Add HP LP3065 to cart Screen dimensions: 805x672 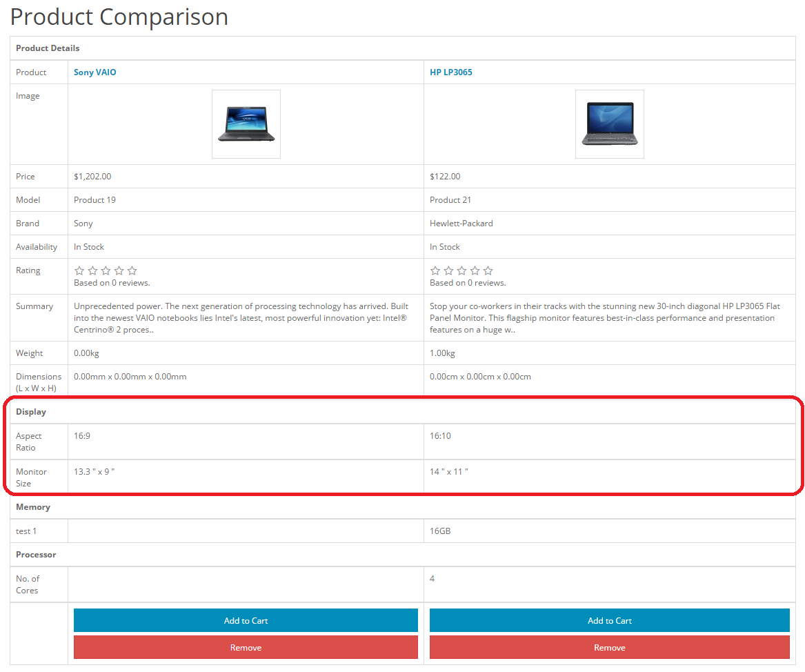click(x=609, y=621)
